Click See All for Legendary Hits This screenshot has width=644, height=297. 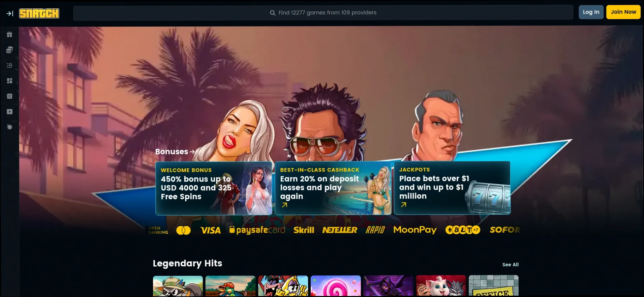(510, 265)
